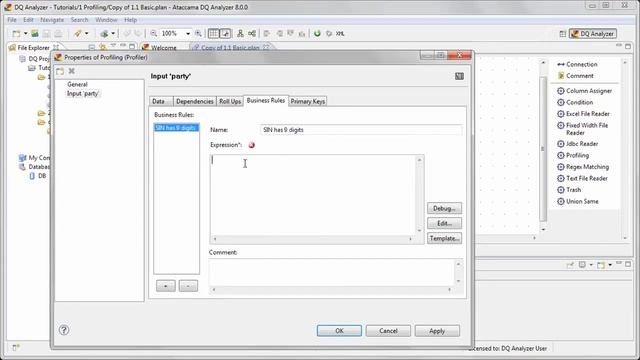Click the Template... button
640x360 pixels.
pos(444,238)
